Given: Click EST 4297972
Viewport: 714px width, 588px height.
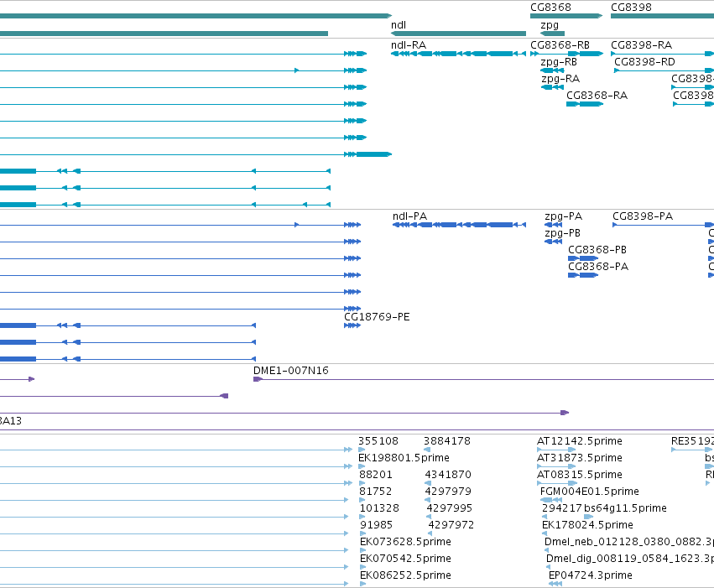Looking at the screenshot, I should coord(430,533).
